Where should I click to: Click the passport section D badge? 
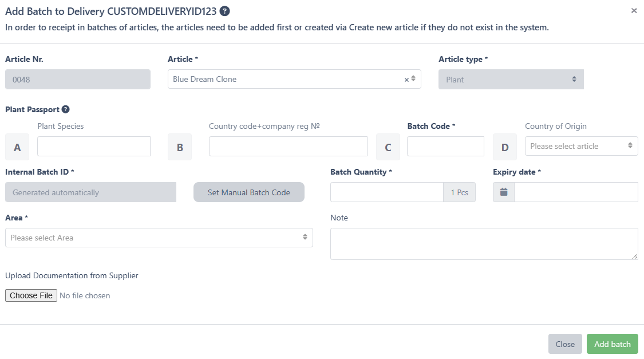pos(505,147)
